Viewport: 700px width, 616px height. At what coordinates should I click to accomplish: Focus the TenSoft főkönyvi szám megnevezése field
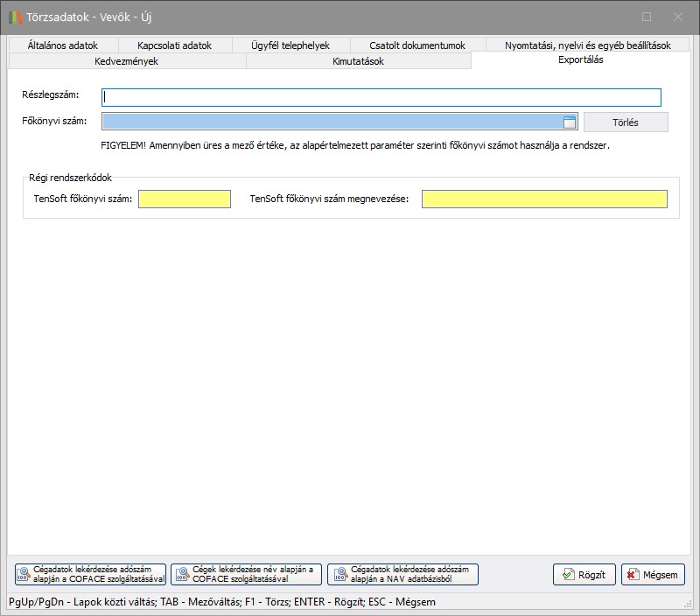(543, 199)
